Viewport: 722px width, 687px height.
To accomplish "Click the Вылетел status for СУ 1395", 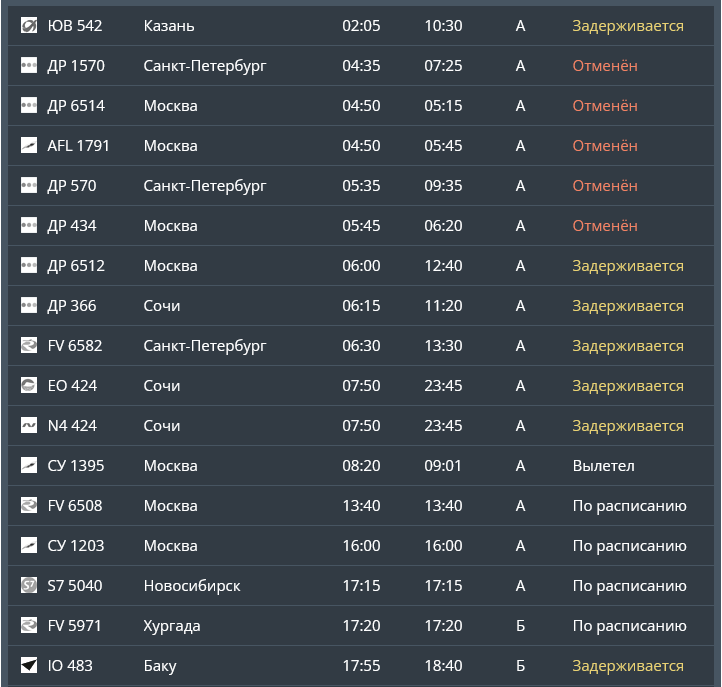I will point(603,466).
